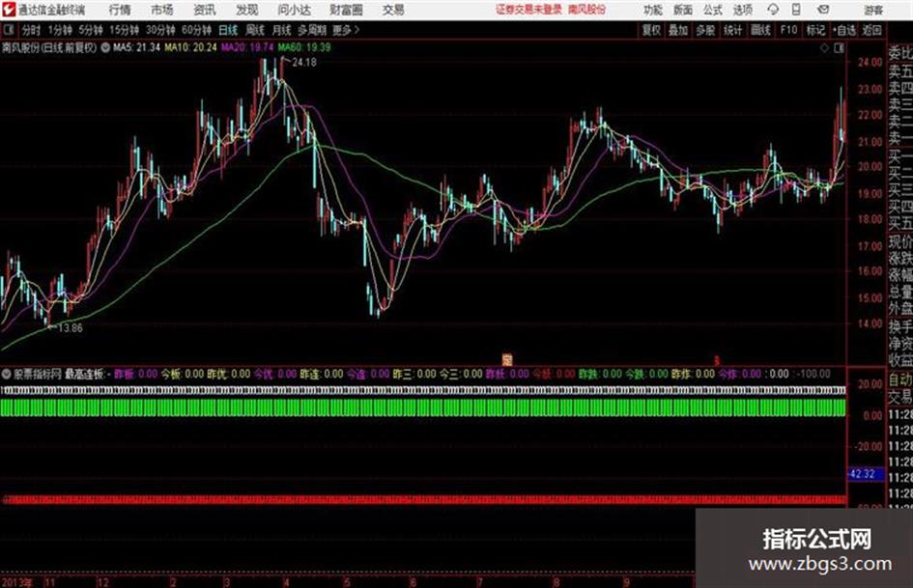Click the 2013年 date axis label
913x588 pixels.
point(16,582)
